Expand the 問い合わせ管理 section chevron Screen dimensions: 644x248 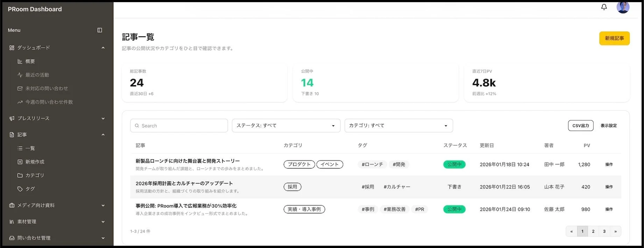103,238
